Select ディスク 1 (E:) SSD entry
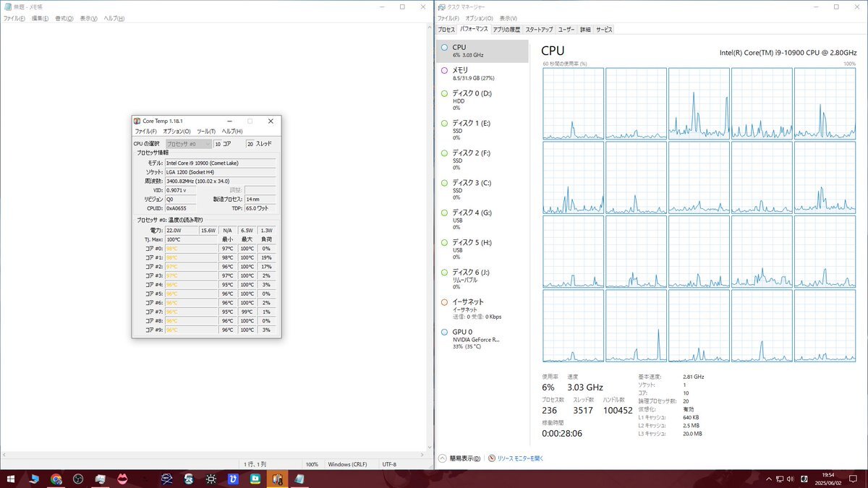The width and height of the screenshot is (868, 488). (x=483, y=130)
